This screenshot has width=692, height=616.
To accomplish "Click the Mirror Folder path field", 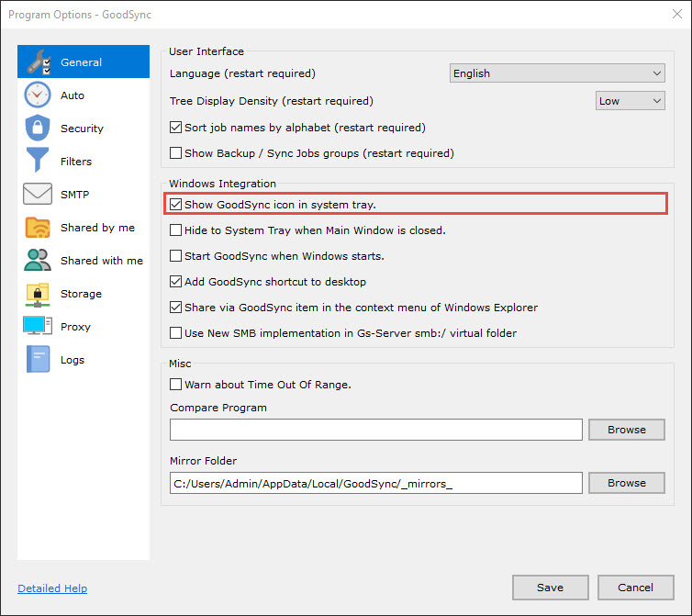I will point(376,483).
